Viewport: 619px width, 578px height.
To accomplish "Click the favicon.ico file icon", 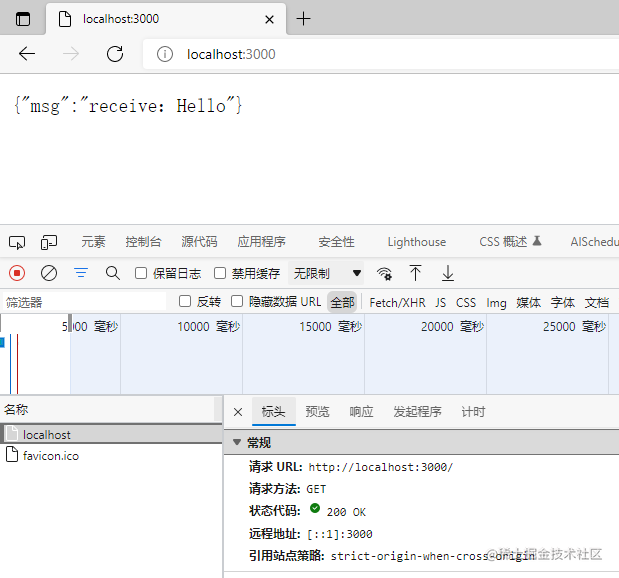I will click(12, 454).
